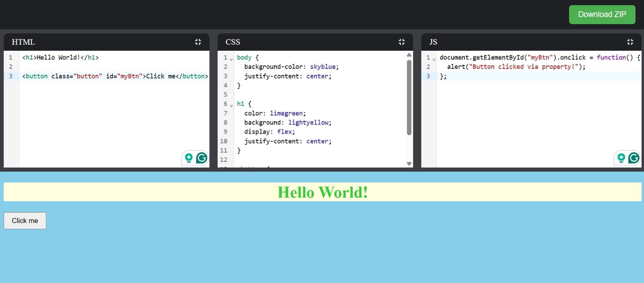Click line number 2 in HTML editor

click(11, 67)
